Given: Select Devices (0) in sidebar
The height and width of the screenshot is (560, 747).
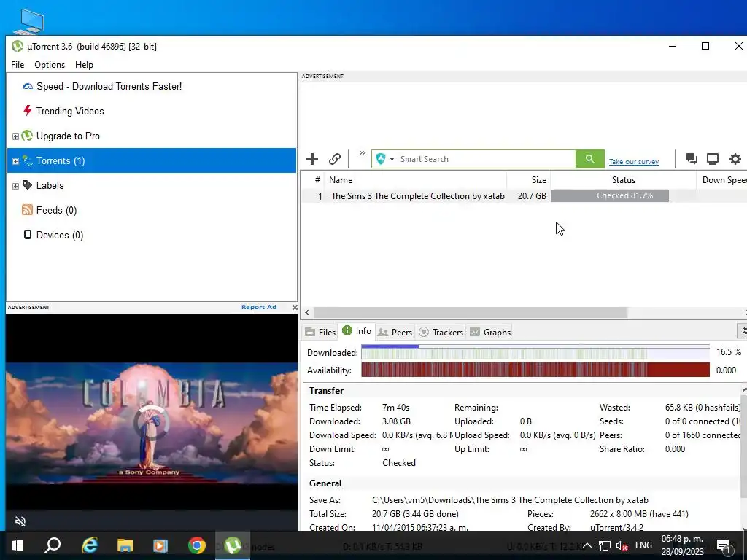Looking at the screenshot, I should click(x=60, y=235).
